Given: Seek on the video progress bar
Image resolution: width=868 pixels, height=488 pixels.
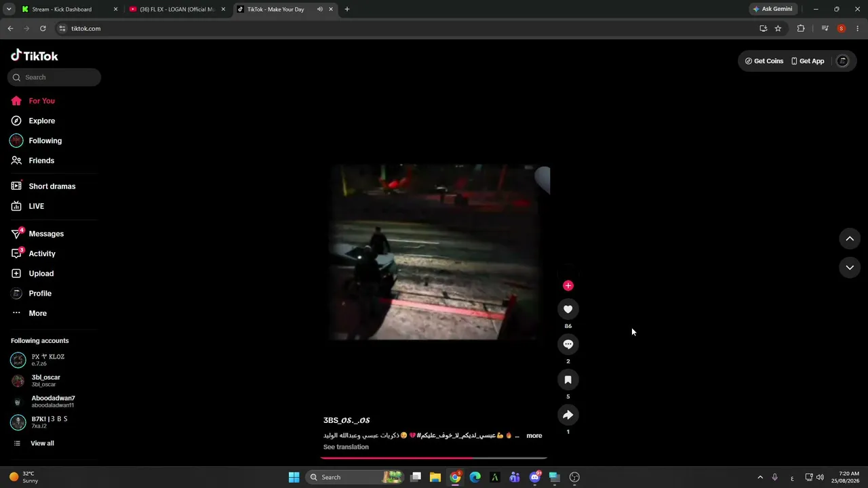Looking at the screenshot, I should pyautogui.click(x=434, y=458).
